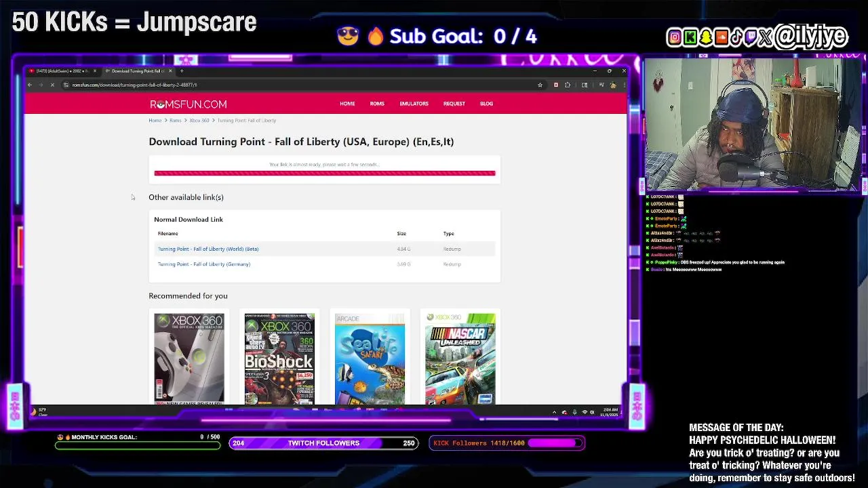Click the Twitch icon in social overlay
The width and height of the screenshot is (868, 488).
751,37
